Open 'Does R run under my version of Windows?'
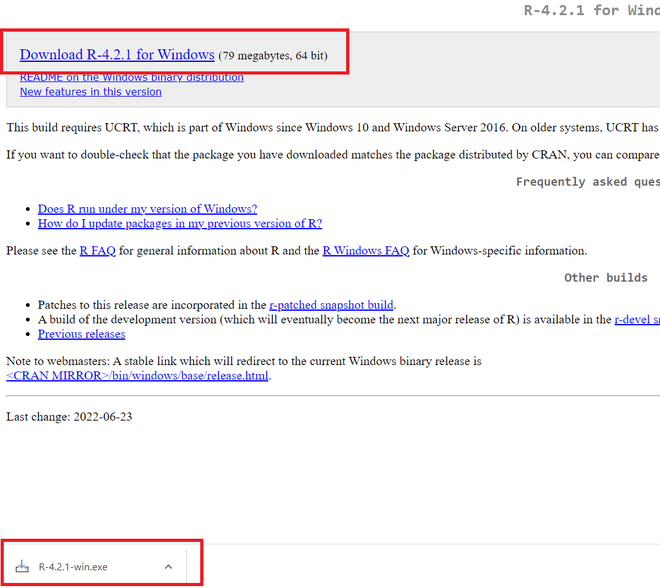This screenshot has width=660, height=588. 147,209
